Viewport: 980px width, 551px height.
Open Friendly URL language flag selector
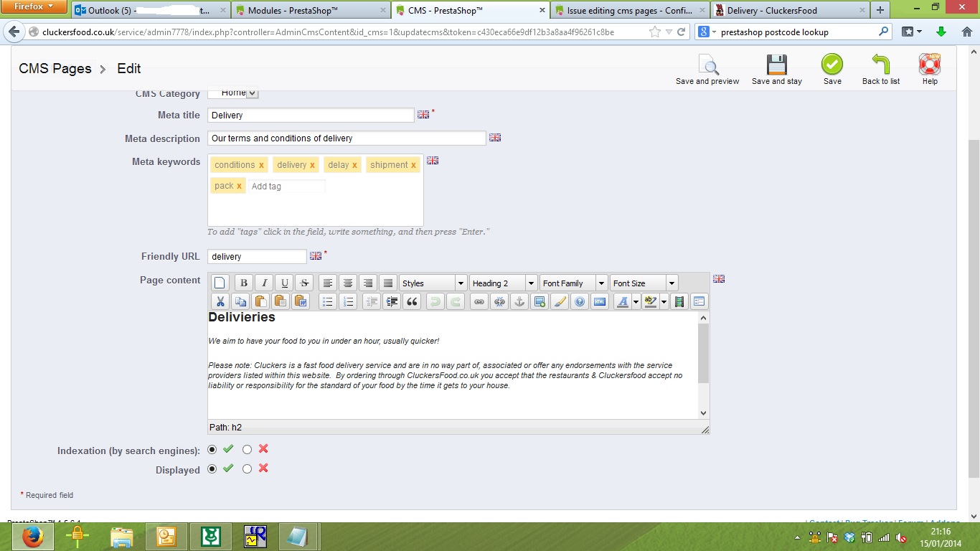316,255
